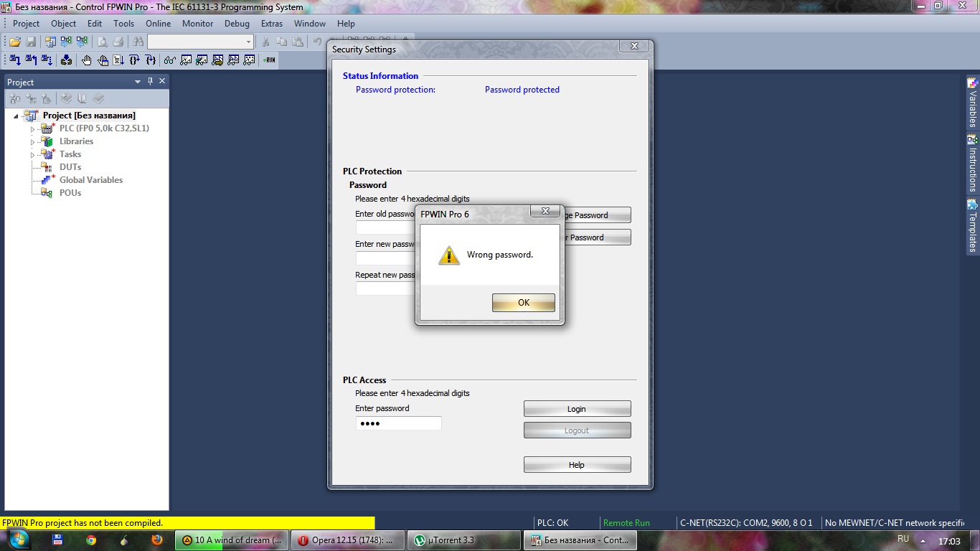This screenshot has height=551, width=980.
Task: Open the Templates side tab
Action: pos(973,225)
